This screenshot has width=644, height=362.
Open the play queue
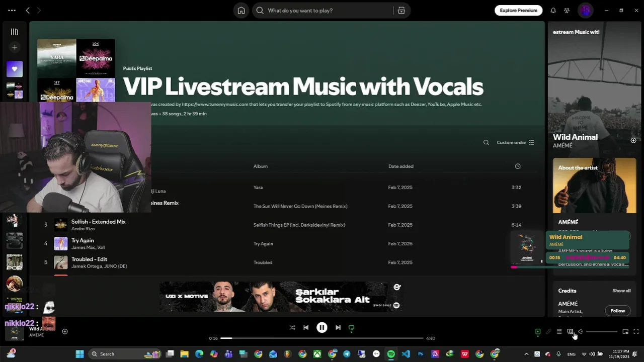(559, 332)
